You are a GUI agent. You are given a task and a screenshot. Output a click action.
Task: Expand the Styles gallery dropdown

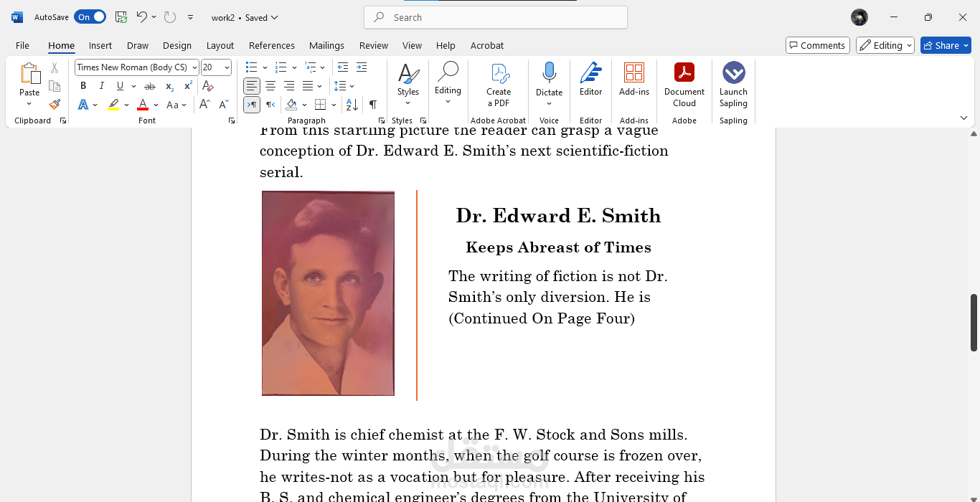tap(407, 103)
